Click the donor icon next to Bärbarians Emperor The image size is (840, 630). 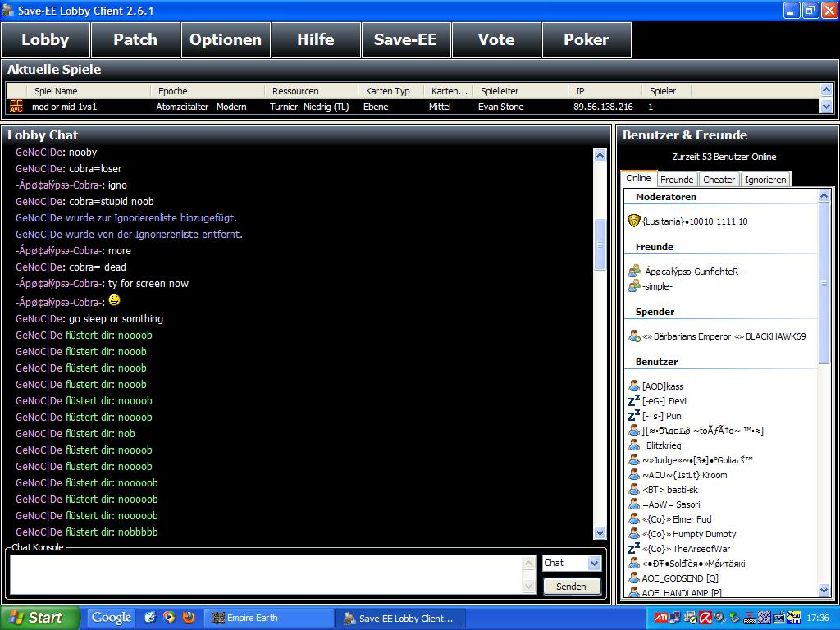633,336
